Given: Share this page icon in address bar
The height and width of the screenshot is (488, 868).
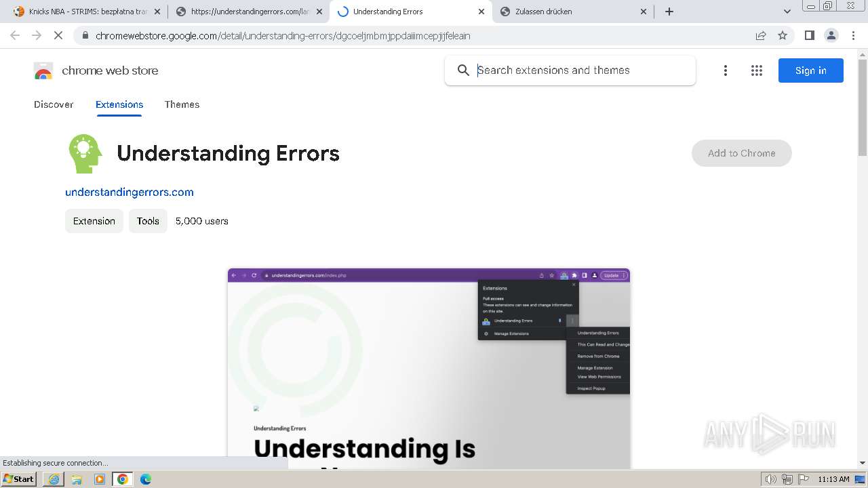Looking at the screenshot, I should click(x=761, y=35).
